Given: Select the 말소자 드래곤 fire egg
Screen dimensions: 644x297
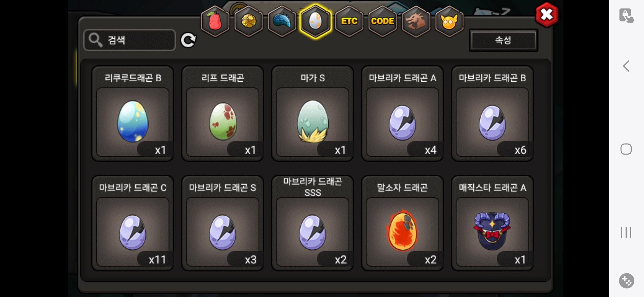Looking at the screenshot, I should coord(402,223).
